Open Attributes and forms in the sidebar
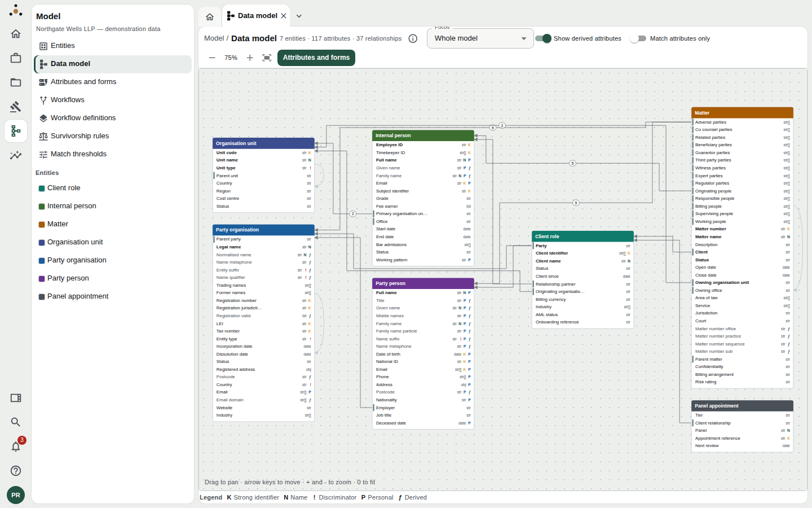Screen dimensions: 812x508 (113, 82)
